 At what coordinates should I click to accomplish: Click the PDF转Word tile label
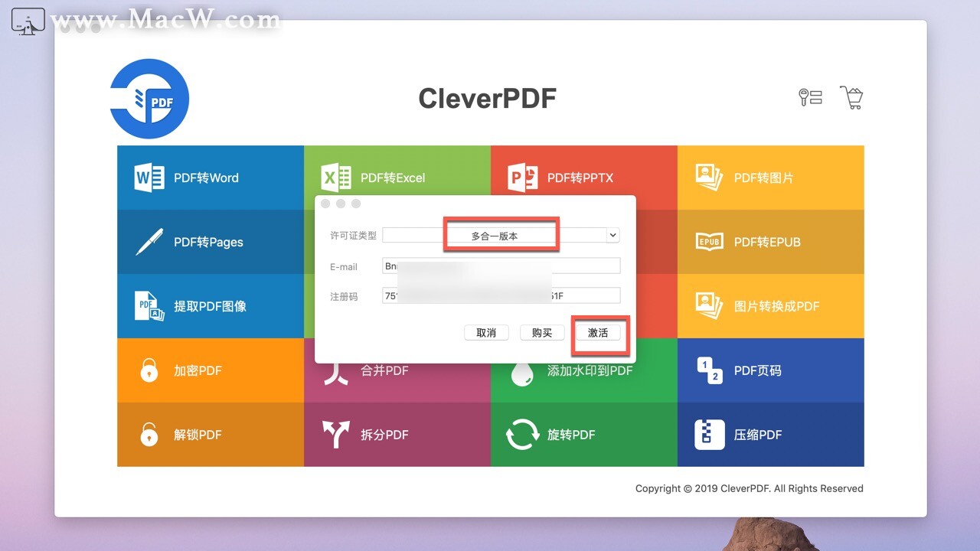point(206,178)
